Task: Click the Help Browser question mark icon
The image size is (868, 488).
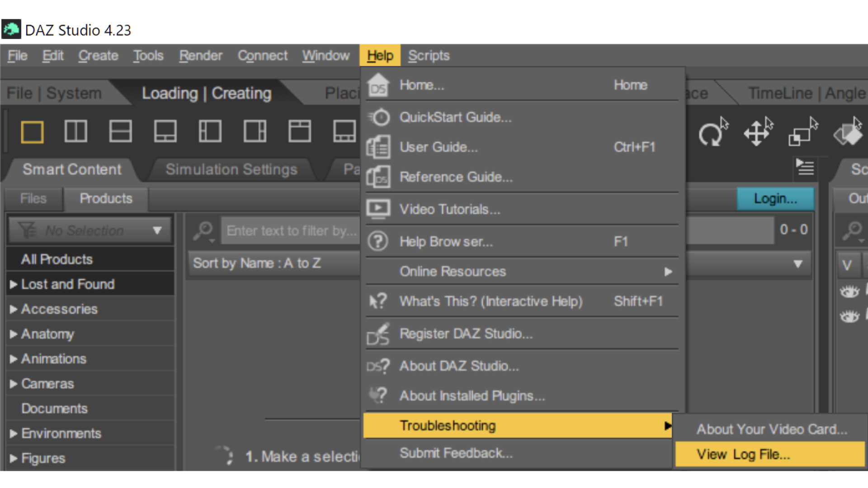Action: (378, 241)
